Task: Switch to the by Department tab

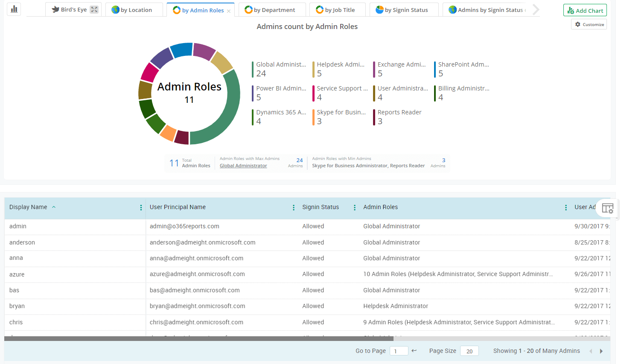Action: click(x=274, y=10)
